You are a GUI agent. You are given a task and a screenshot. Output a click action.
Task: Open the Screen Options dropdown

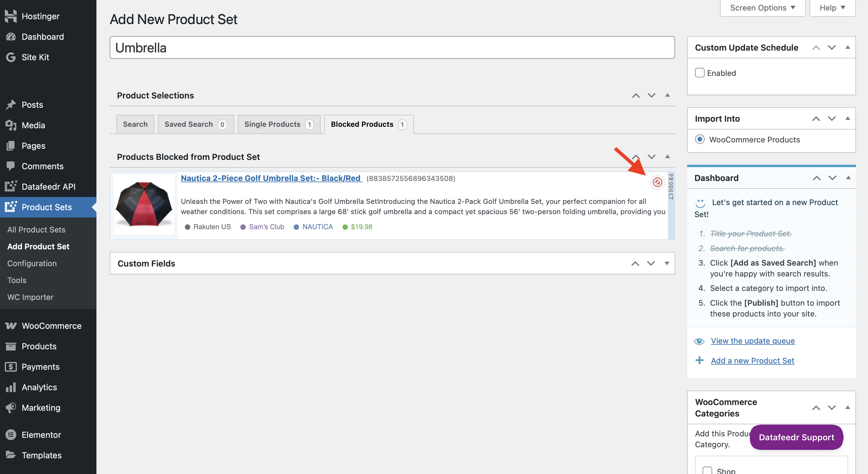pos(763,8)
